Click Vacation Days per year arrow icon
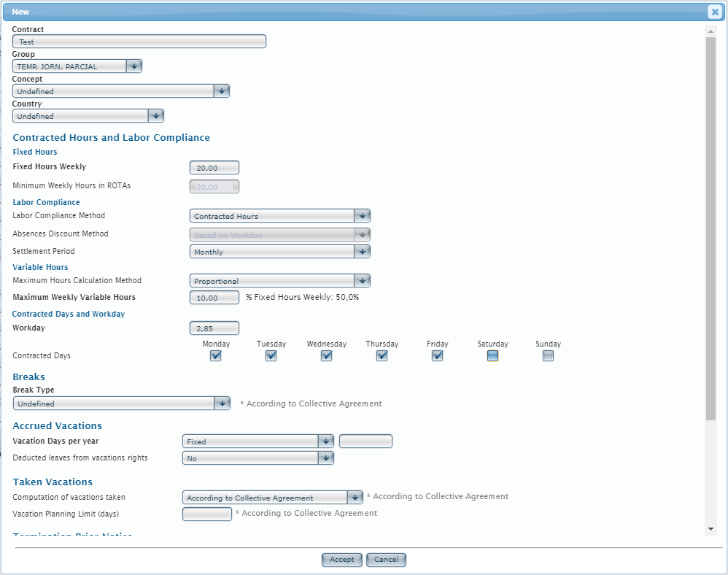The height and width of the screenshot is (575, 728). (325, 441)
